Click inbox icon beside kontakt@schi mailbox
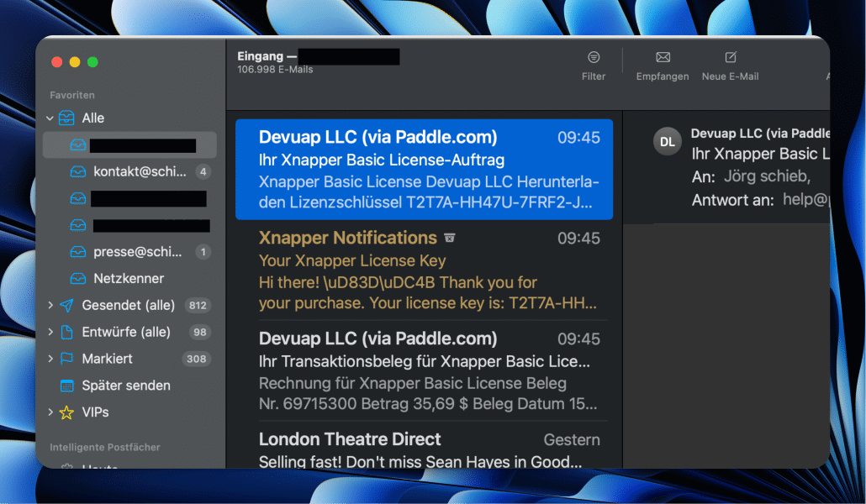The width and height of the screenshot is (866, 504). pos(78,172)
